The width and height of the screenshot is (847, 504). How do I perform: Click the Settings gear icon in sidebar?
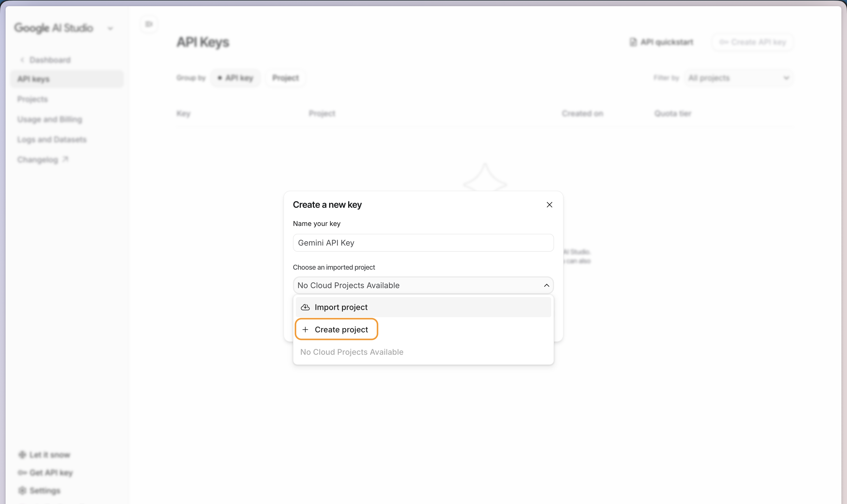(22, 490)
